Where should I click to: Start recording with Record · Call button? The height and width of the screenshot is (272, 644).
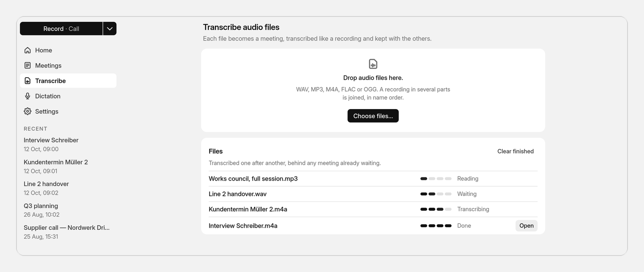[x=61, y=29]
